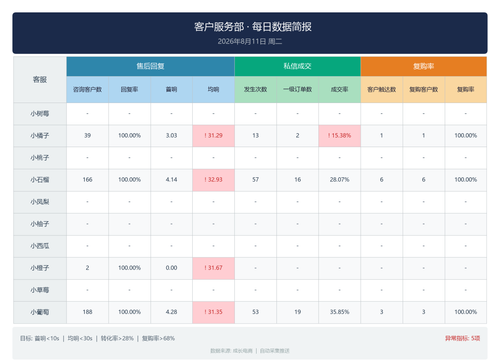Image resolution: width=500 pixels, height=364 pixels.
Task: Click the 188 consult count cell
Action: [x=87, y=312]
